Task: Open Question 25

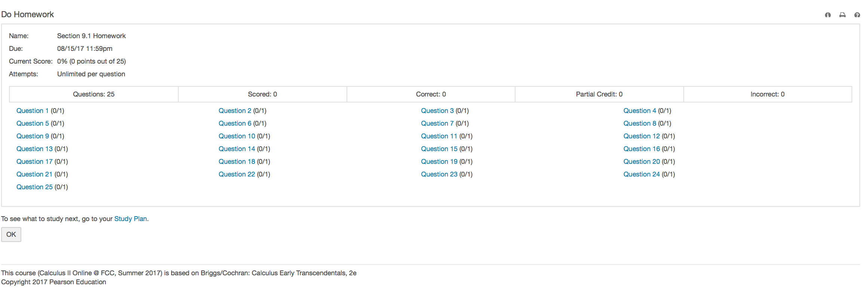Action: click(x=34, y=187)
